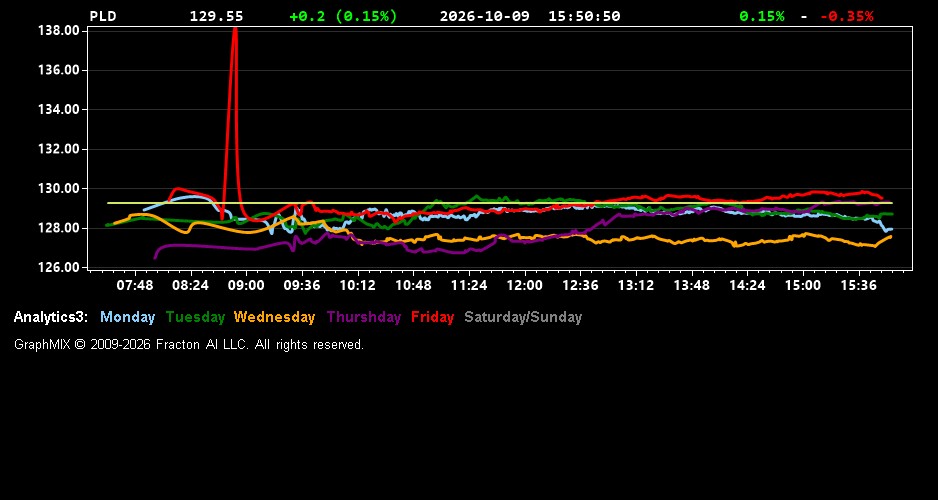The image size is (938, 500).
Task: Click the 126.00 y-axis label
Action: click(x=59, y=267)
